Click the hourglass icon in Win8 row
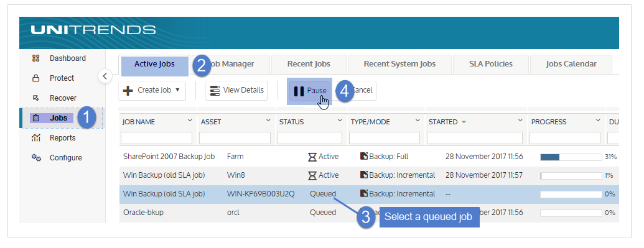644x248 pixels. 312,175
